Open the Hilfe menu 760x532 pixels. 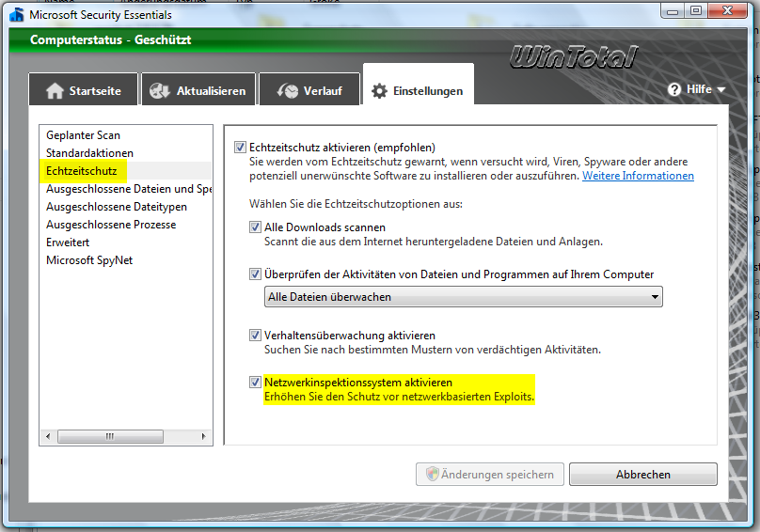[696, 89]
